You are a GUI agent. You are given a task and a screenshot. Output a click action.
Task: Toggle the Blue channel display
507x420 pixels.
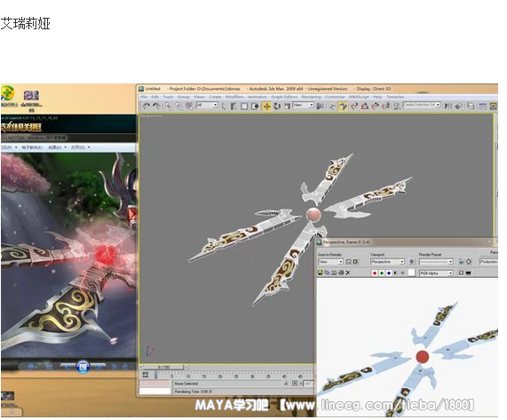coord(389,273)
